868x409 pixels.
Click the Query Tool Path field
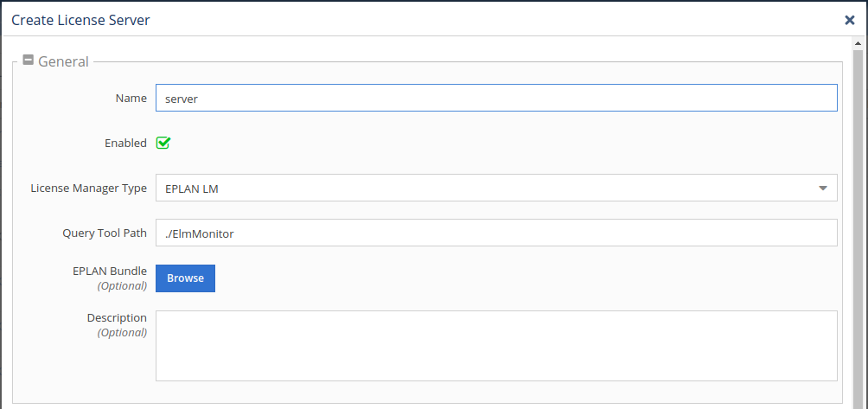tap(495, 233)
